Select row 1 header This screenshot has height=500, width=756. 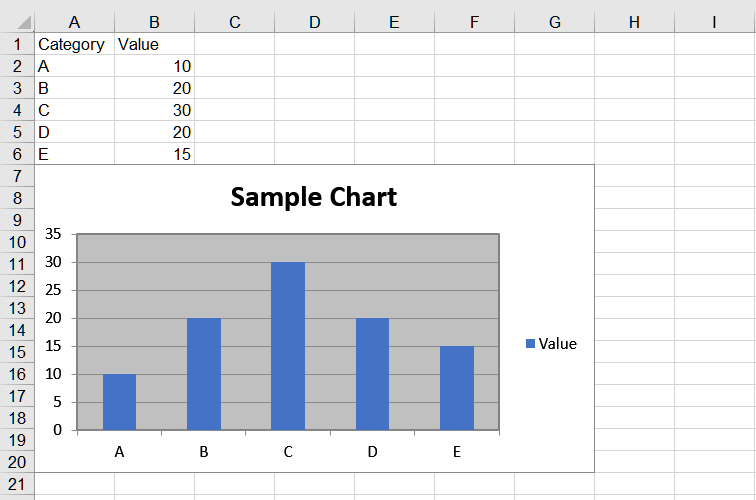[x=17, y=44]
